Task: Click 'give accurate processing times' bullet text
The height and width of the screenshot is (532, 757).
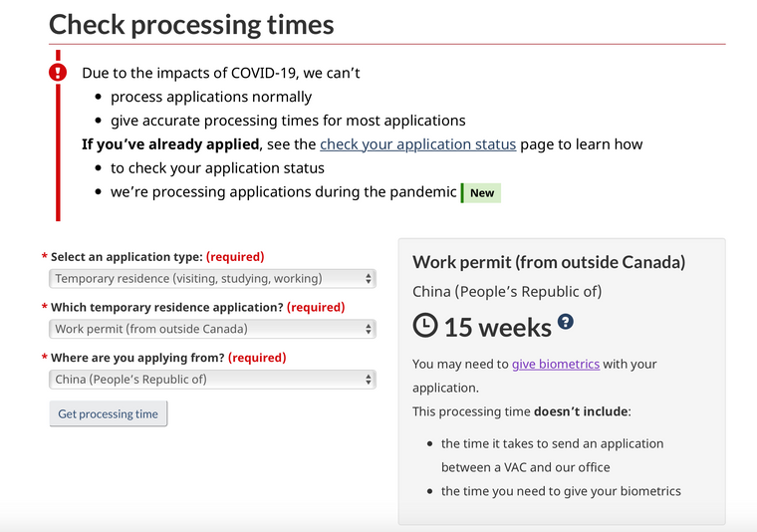Action: pos(288,121)
